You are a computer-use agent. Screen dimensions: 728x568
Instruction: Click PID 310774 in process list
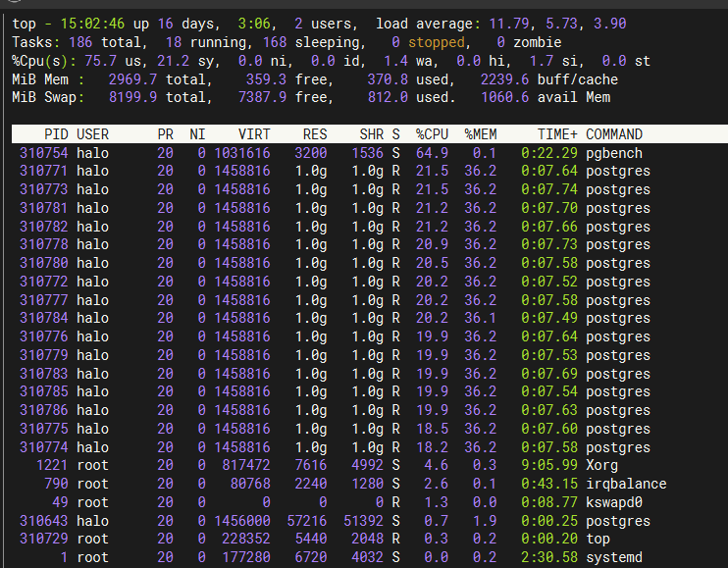43,447
